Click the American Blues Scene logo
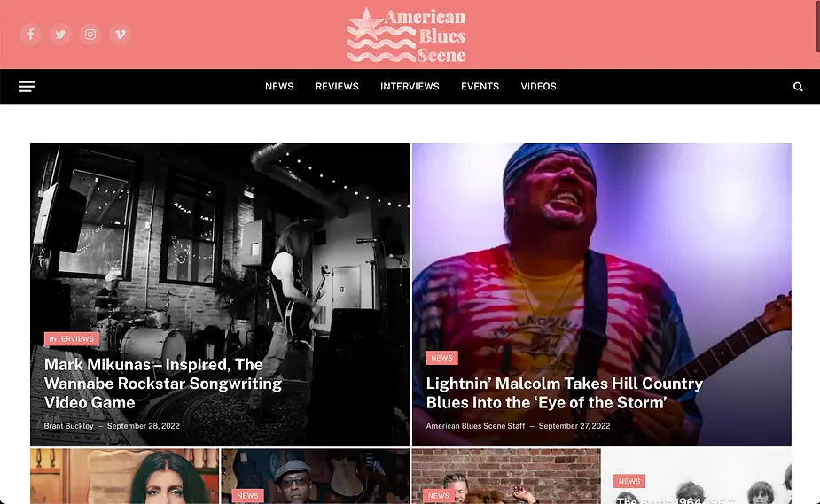The height and width of the screenshot is (504, 820). coord(406,35)
